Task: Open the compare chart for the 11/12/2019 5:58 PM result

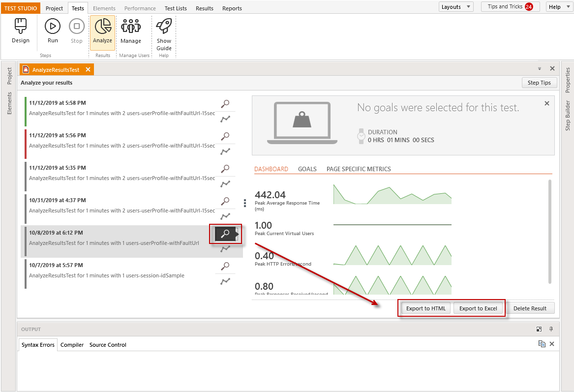Action: pyautogui.click(x=225, y=119)
